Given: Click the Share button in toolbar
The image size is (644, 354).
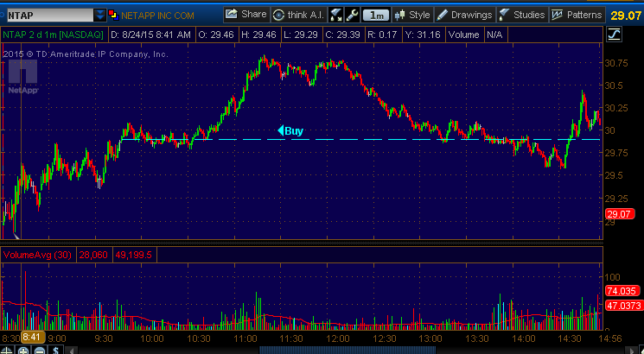Looking at the screenshot, I should [245, 15].
